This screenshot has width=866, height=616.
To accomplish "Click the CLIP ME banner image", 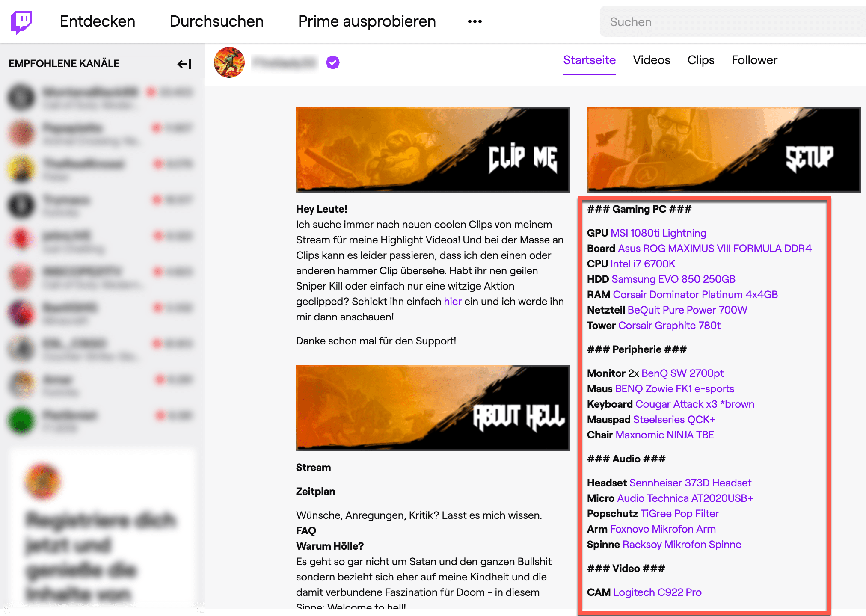I will coord(433,149).
